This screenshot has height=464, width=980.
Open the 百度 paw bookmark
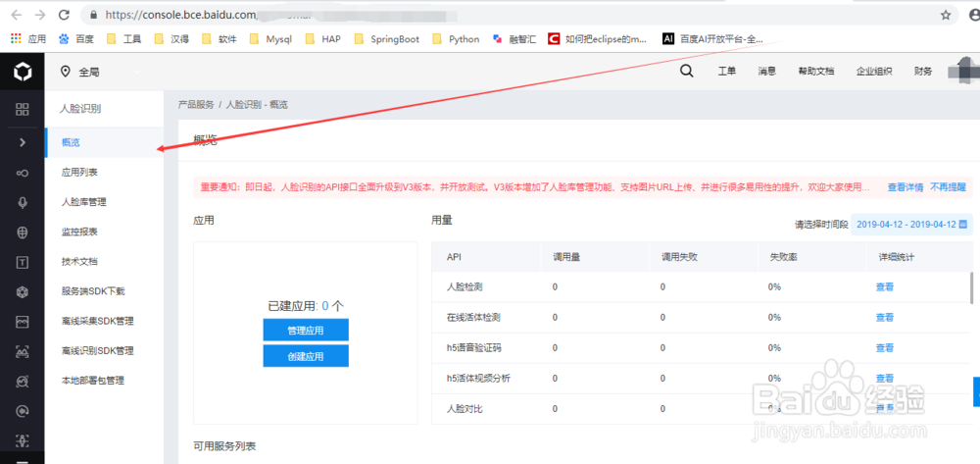tap(76, 39)
